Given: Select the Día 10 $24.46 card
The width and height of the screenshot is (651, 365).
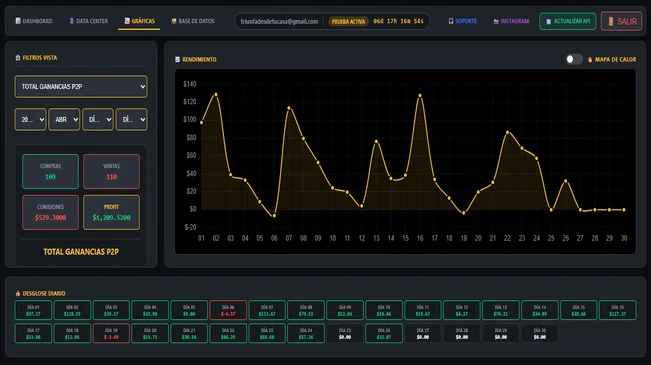Looking at the screenshot, I should click(384, 310).
